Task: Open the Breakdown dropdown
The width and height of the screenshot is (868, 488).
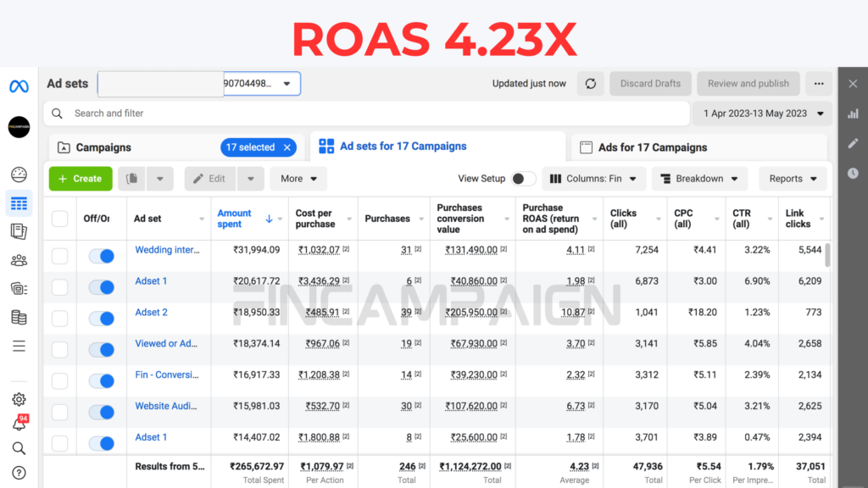Action: point(699,179)
